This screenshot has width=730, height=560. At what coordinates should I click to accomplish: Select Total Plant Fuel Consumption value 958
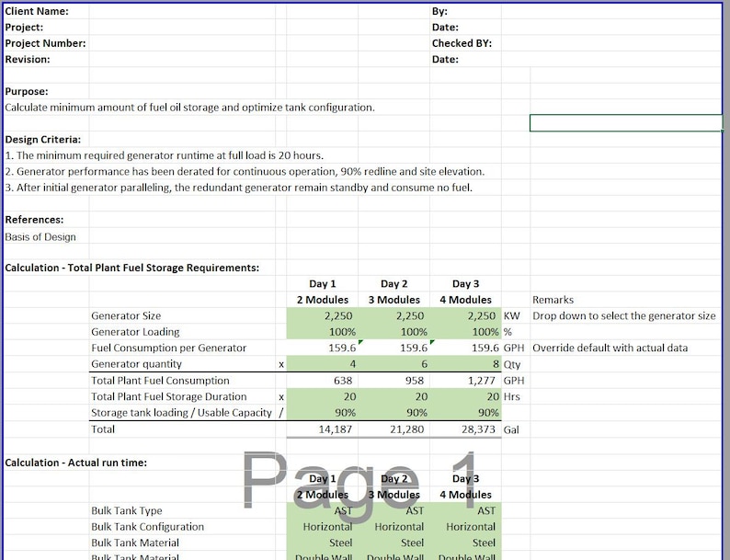point(394,381)
